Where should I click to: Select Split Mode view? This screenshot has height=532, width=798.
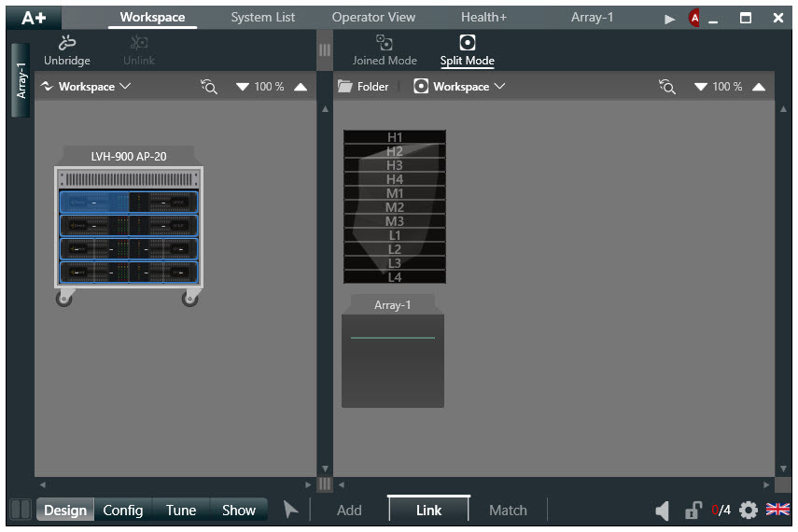468,43
